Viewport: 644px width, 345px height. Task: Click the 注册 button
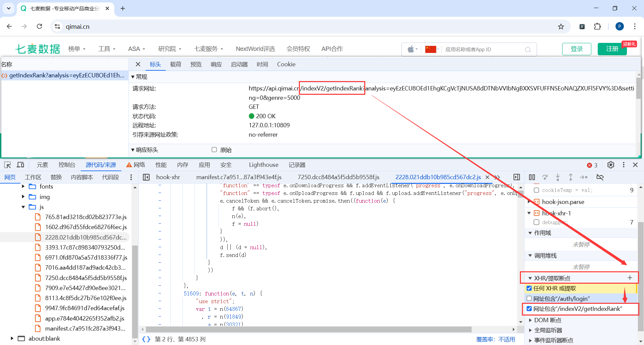point(612,49)
